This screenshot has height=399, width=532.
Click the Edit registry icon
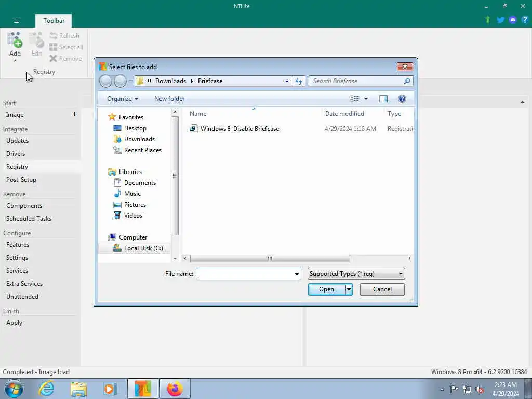[x=36, y=41]
